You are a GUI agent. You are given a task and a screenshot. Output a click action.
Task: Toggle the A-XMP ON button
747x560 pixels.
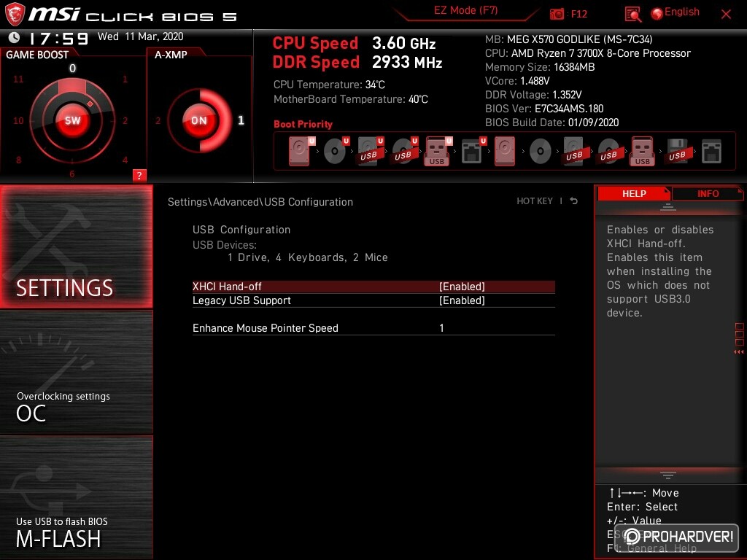tap(199, 120)
